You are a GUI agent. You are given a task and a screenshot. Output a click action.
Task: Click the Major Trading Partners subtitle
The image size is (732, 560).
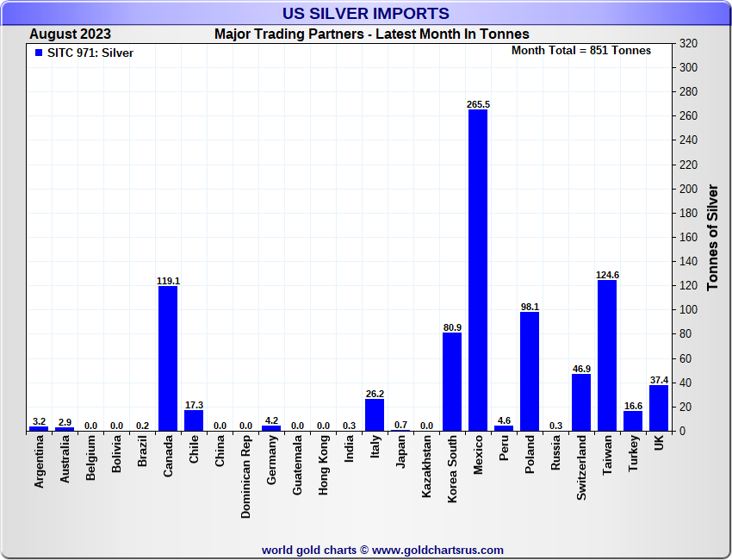(372, 34)
